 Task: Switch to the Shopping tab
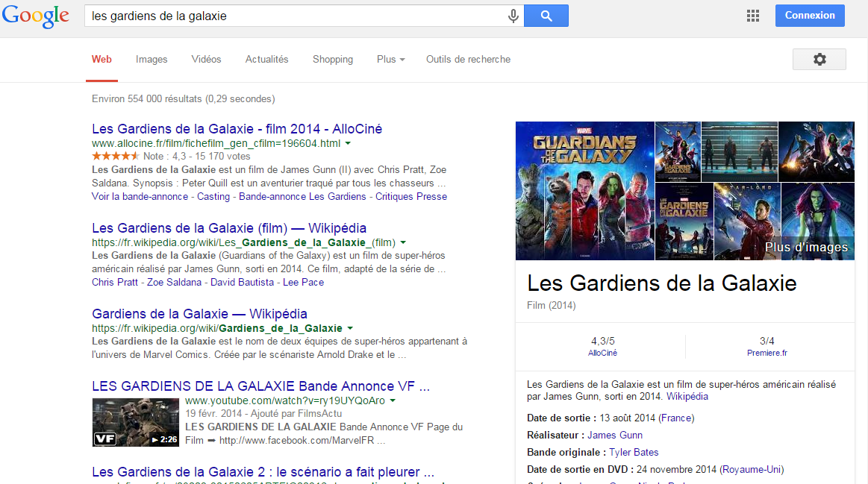pyautogui.click(x=333, y=59)
